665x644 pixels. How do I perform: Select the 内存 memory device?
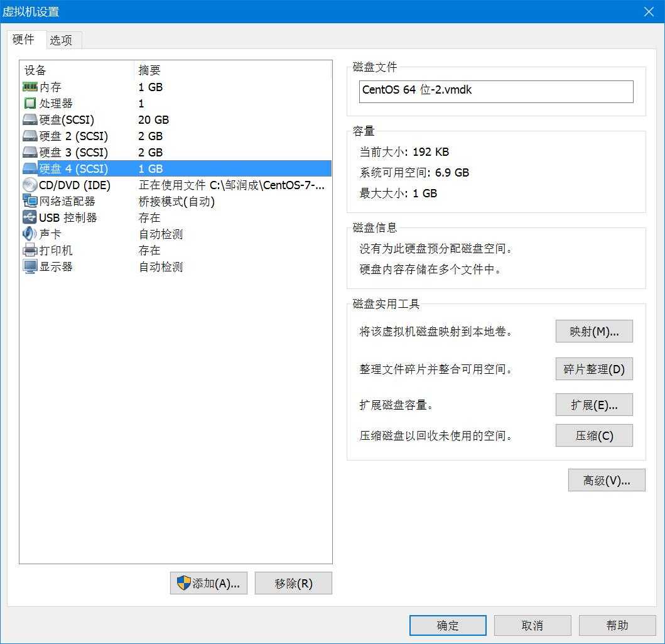coord(50,87)
